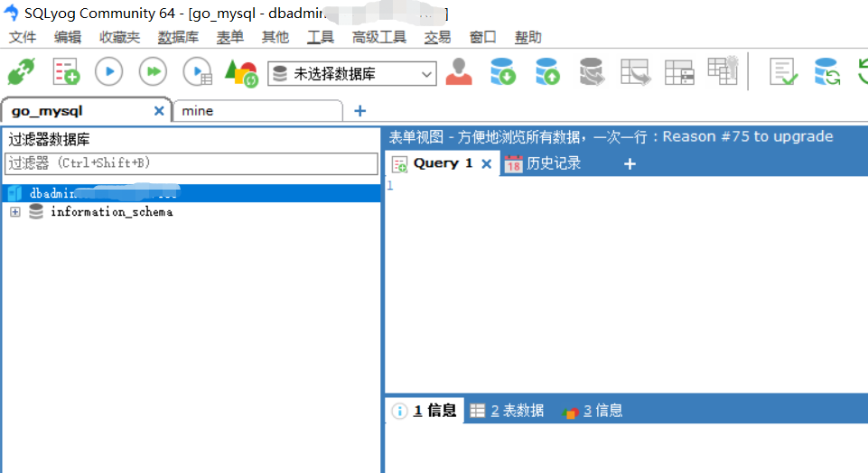Click the upgrade reason banner link
The width and height of the screenshot is (868, 473).
click(x=611, y=136)
